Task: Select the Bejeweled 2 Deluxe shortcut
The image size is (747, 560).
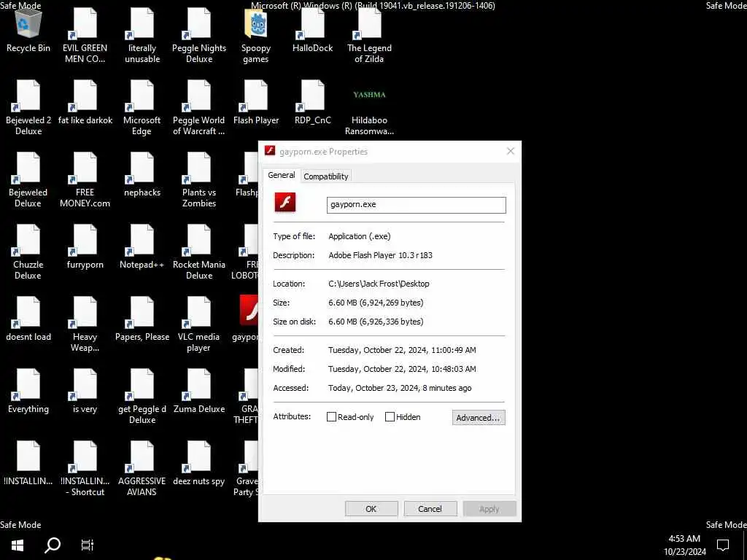Action: [x=28, y=109]
